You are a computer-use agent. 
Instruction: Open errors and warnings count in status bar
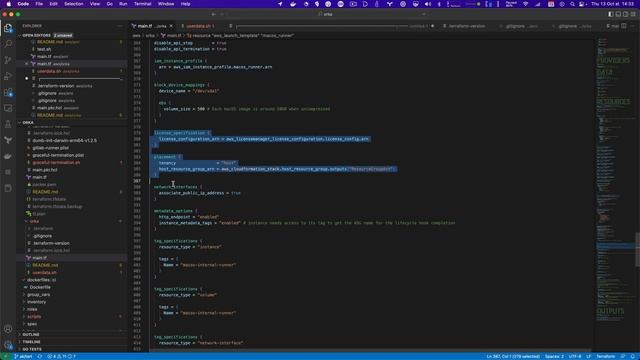point(62,356)
